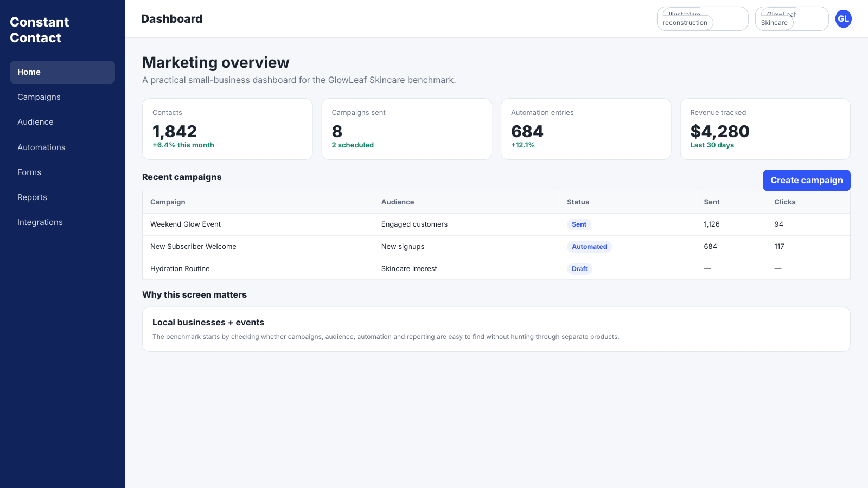The height and width of the screenshot is (488, 868).
Task: Open the Campaigns sent card
Action: pyautogui.click(x=407, y=129)
